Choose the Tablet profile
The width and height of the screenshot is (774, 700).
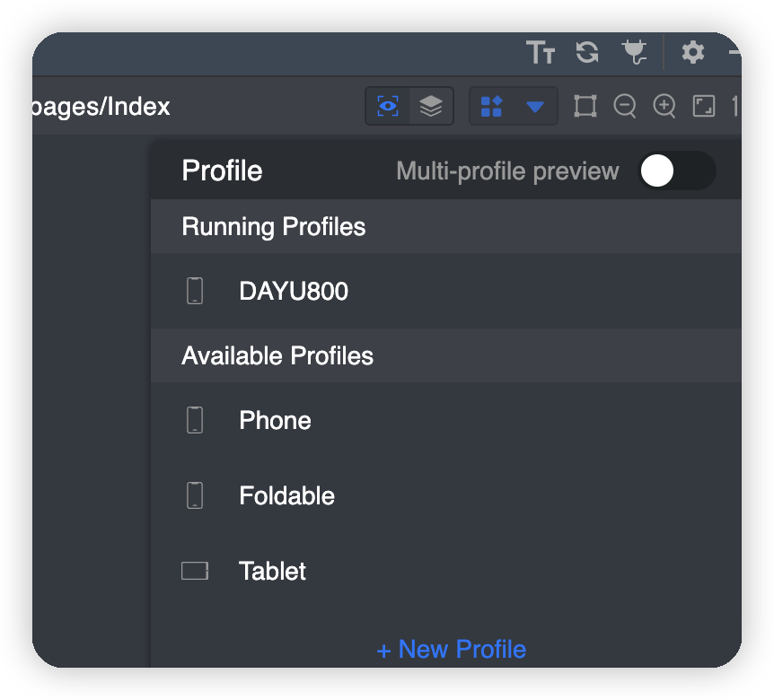click(x=446, y=571)
